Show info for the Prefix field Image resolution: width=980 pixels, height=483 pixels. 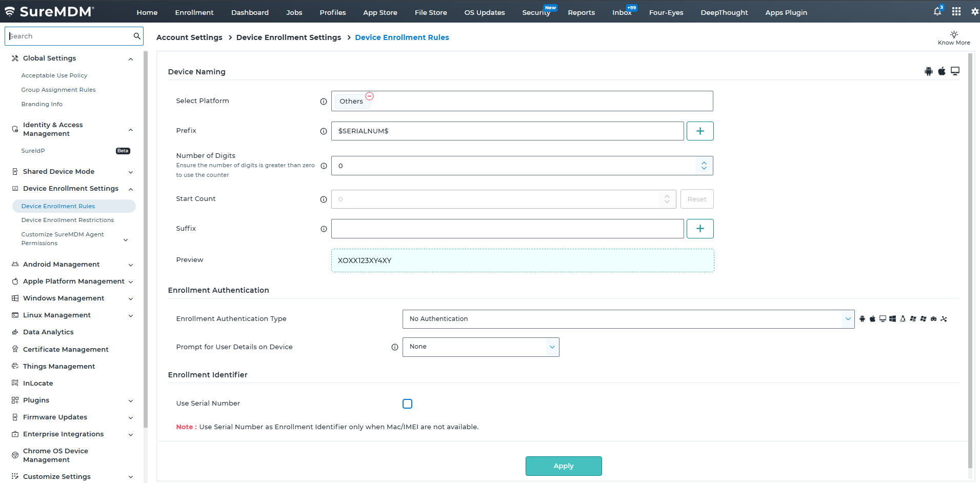click(x=324, y=131)
